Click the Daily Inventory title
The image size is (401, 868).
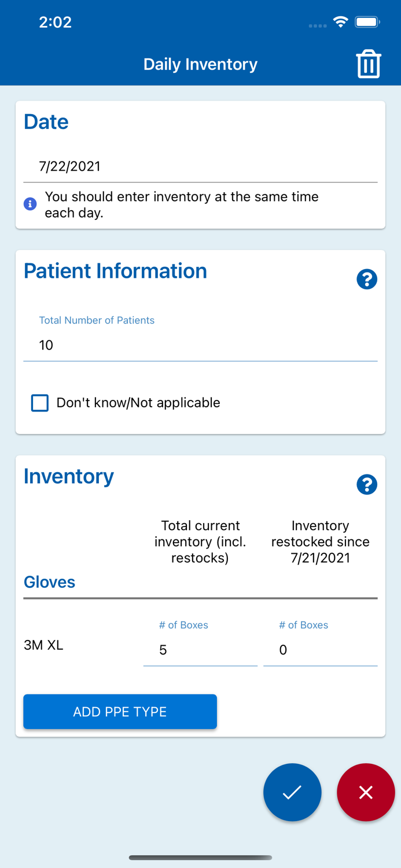click(200, 64)
